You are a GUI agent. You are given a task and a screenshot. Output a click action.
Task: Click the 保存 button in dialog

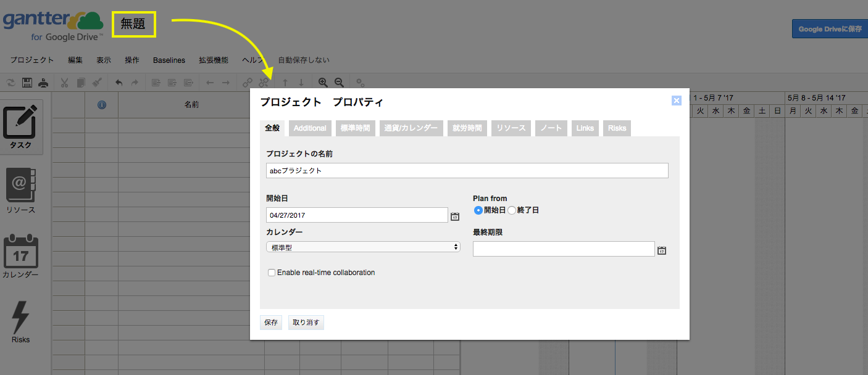click(x=271, y=323)
